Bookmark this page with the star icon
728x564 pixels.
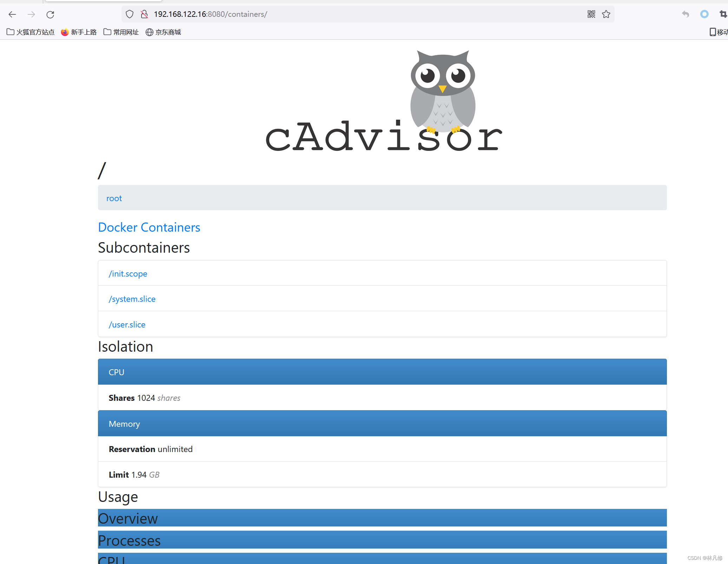(606, 14)
